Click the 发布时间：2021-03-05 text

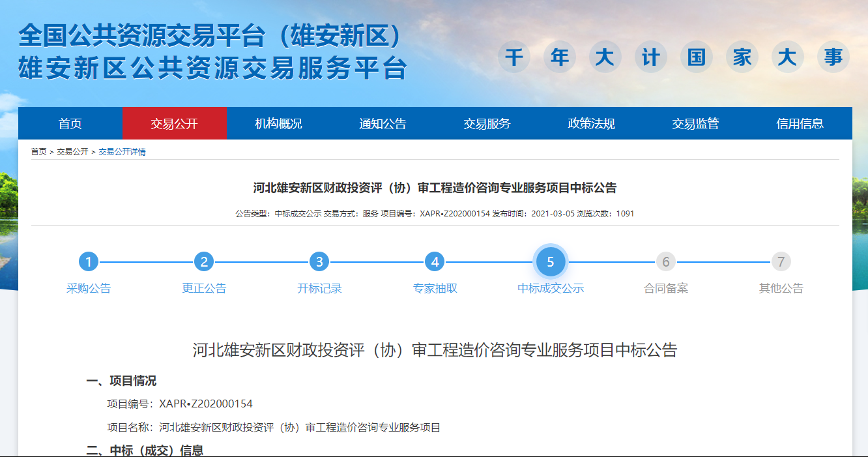point(534,214)
